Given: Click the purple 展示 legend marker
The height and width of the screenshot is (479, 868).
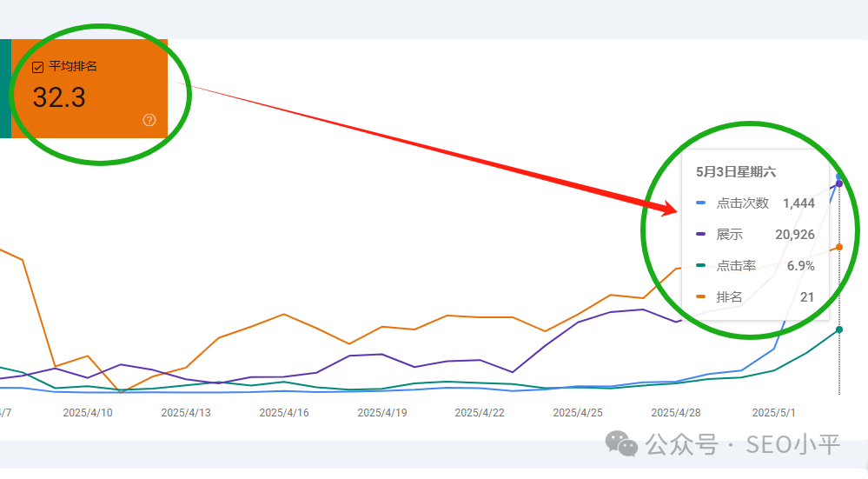Looking at the screenshot, I should point(701,234).
